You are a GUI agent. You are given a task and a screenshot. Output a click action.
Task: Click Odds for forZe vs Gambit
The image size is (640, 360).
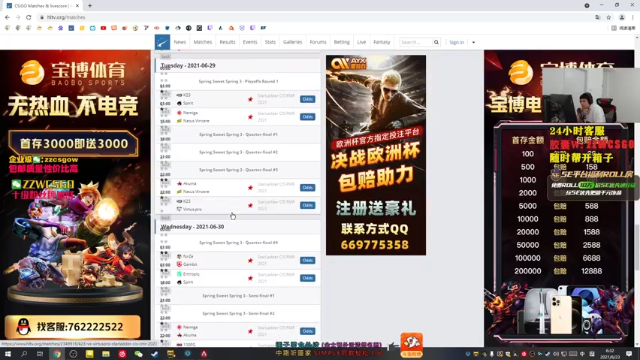point(307,260)
